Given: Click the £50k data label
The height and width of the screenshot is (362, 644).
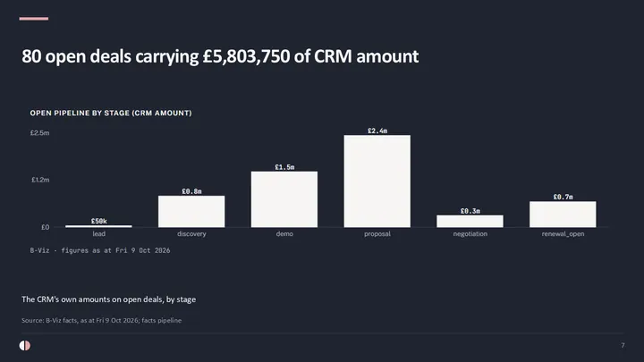Looking at the screenshot, I should [99, 221].
